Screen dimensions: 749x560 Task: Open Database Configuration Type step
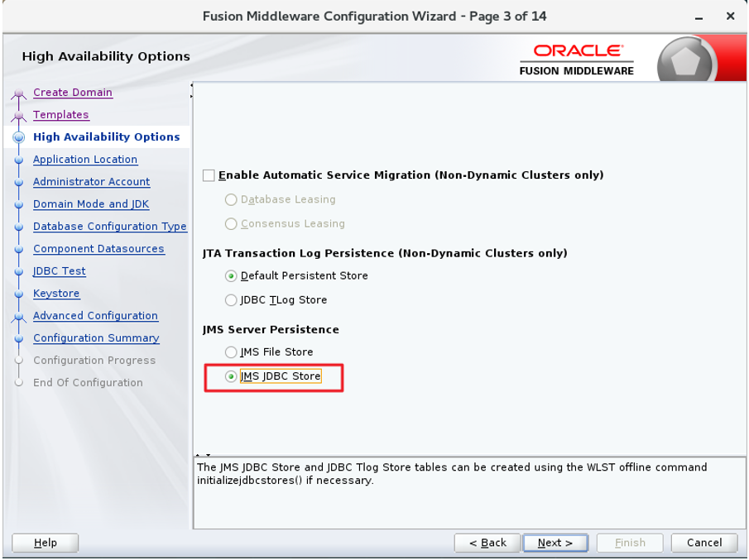[x=110, y=227]
